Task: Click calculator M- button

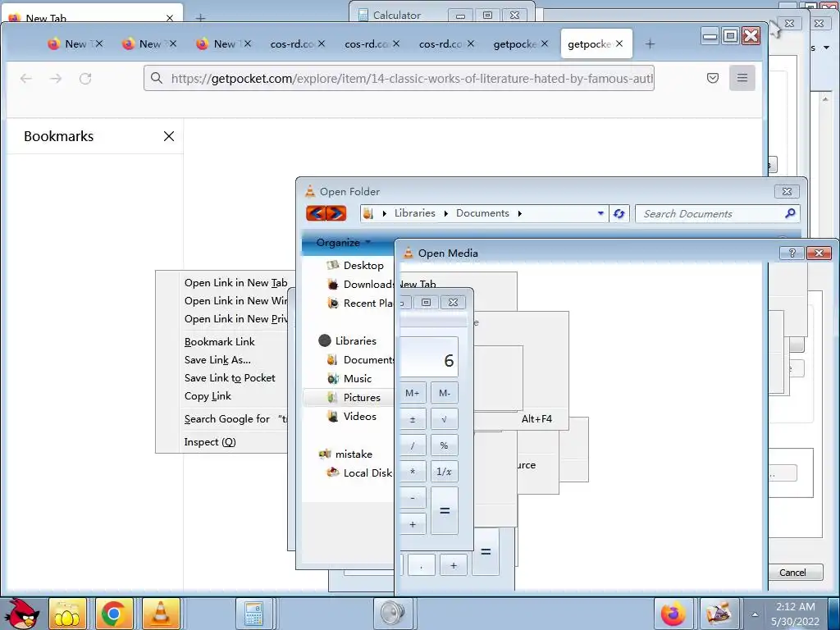Action: pos(445,393)
